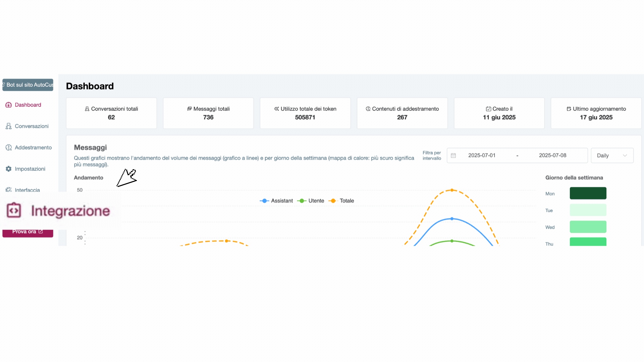Click the Interfaccia palette icon in sidebar
644x362 pixels.
pyautogui.click(x=9, y=190)
